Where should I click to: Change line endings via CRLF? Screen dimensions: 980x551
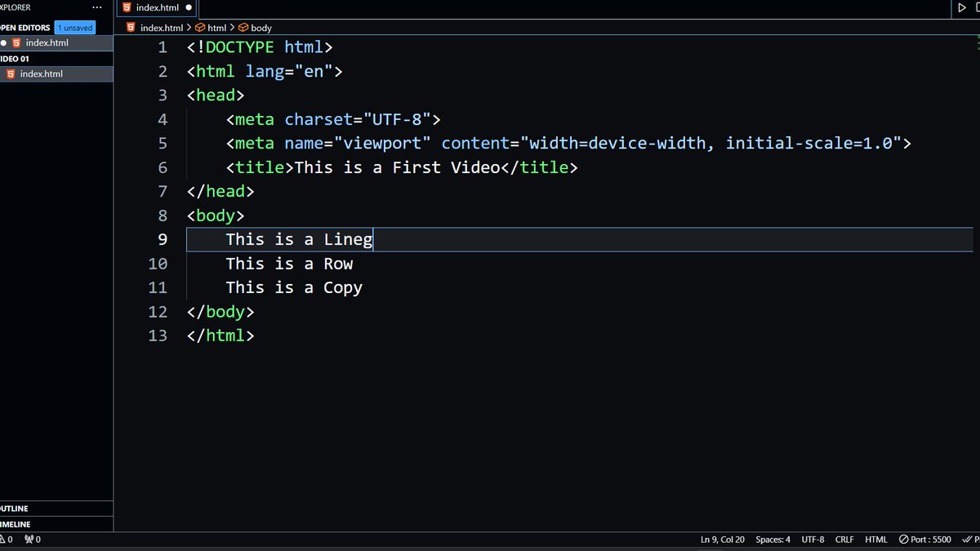click(x=844, y=540)
